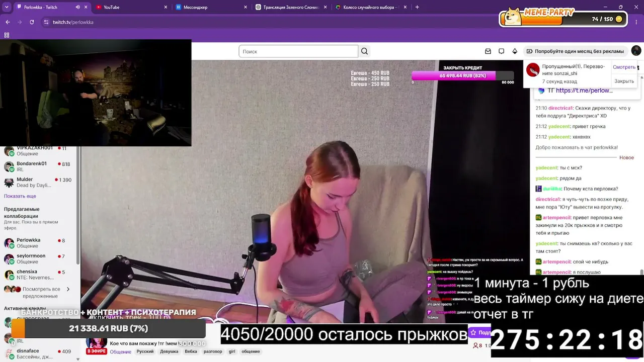Click Попробуйте один месяц без рекламы

click(x=575, y=51)
